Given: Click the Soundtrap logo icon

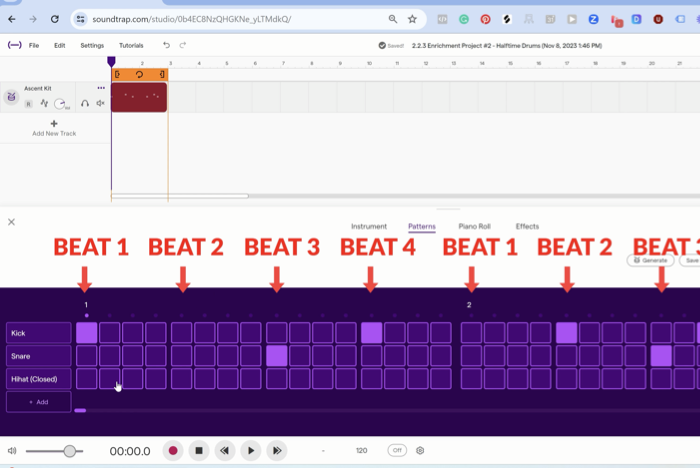Looking at the screenshot, I should 14,45.
